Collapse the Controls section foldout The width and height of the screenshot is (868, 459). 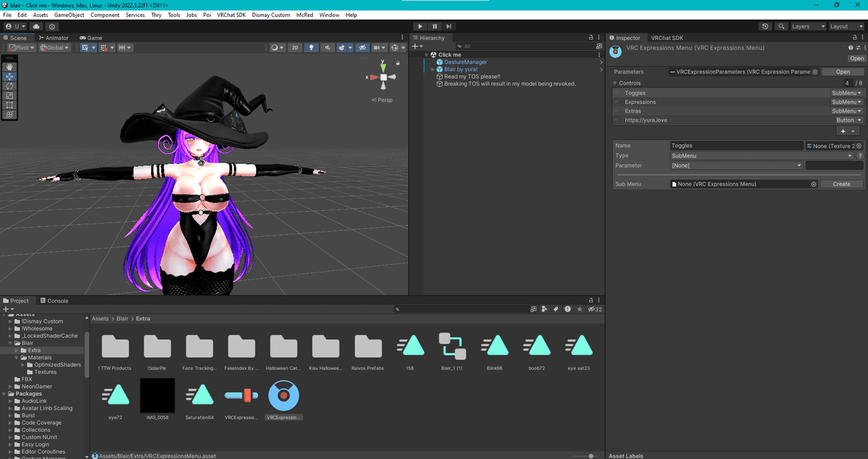point(614,83)
